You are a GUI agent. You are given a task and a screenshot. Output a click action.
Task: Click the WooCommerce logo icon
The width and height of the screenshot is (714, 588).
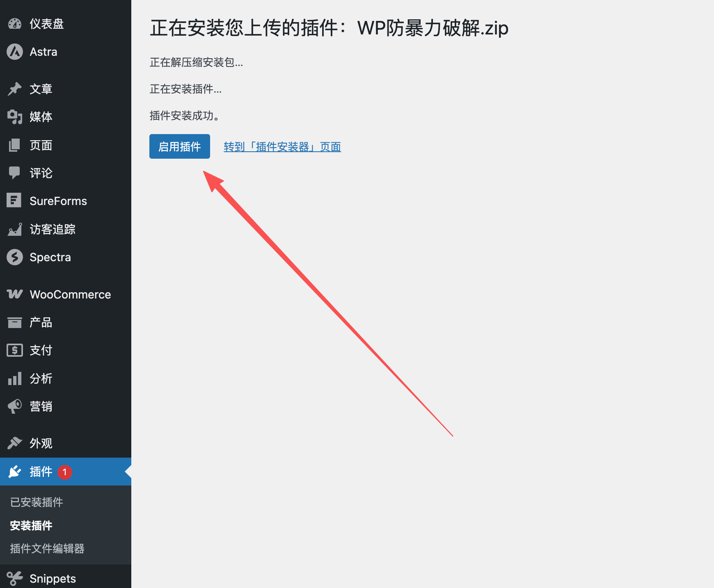[15, 294]
